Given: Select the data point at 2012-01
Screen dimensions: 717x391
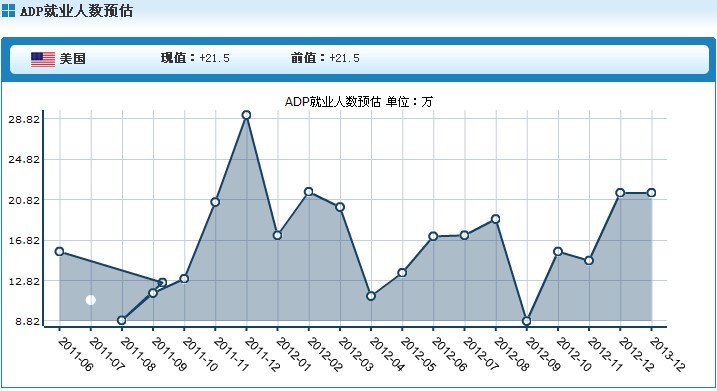Looking at the screenshot, I should (x=278, y=235).
